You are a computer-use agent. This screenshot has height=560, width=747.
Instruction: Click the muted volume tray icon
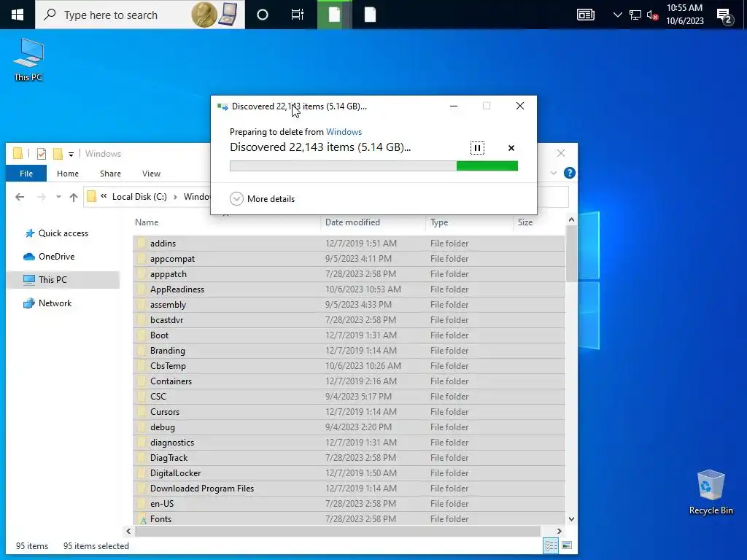[652, 15]
